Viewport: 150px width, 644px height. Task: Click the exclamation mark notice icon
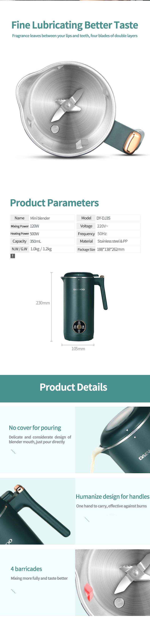(13, 256)
